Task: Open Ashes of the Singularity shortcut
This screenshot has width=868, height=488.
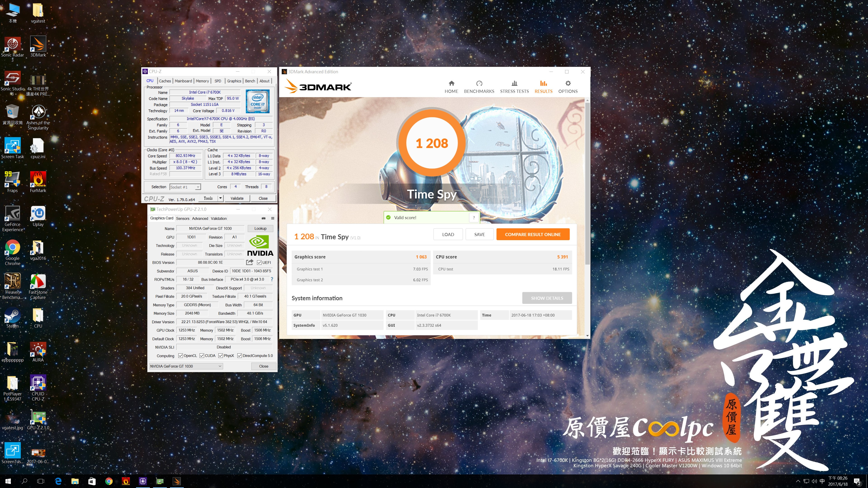Action: tap(38, 117)
